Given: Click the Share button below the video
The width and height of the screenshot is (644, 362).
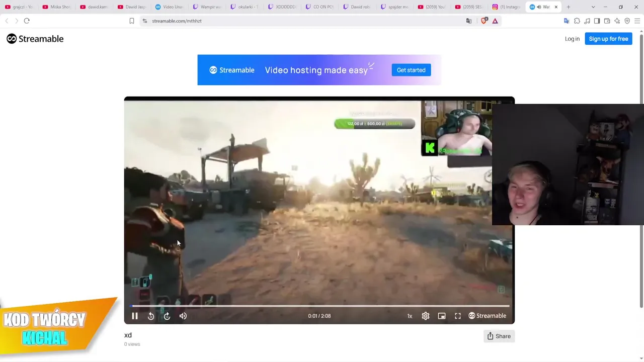Looking at the screenshot, I should [499, 336].
